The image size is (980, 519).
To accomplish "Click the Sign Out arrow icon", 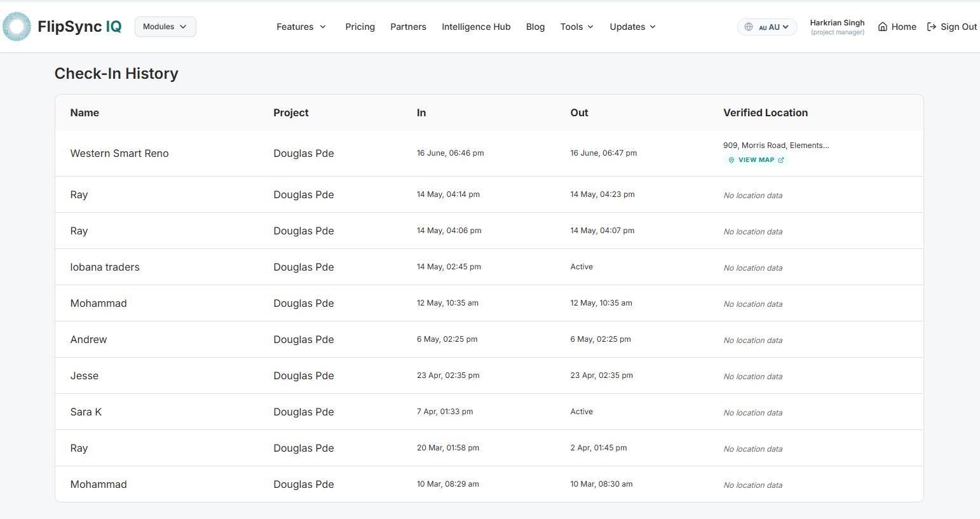I will pyautogui.click(x=932, y=27).
